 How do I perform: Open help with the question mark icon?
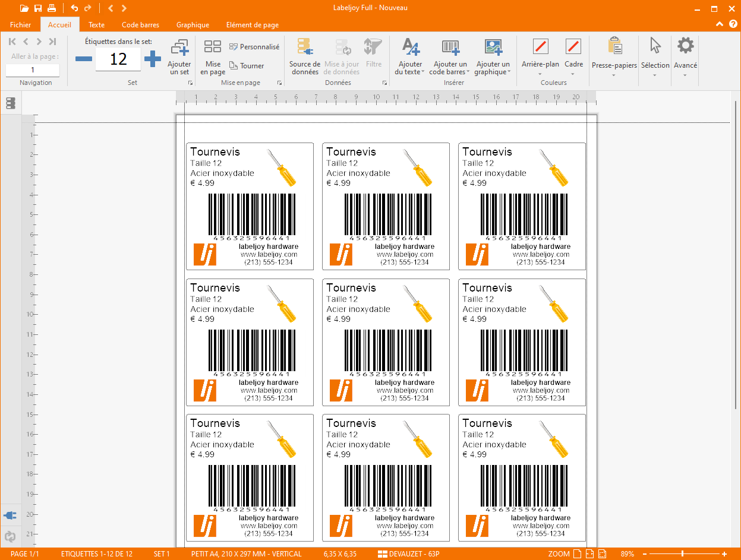click(x=733, y=24)
